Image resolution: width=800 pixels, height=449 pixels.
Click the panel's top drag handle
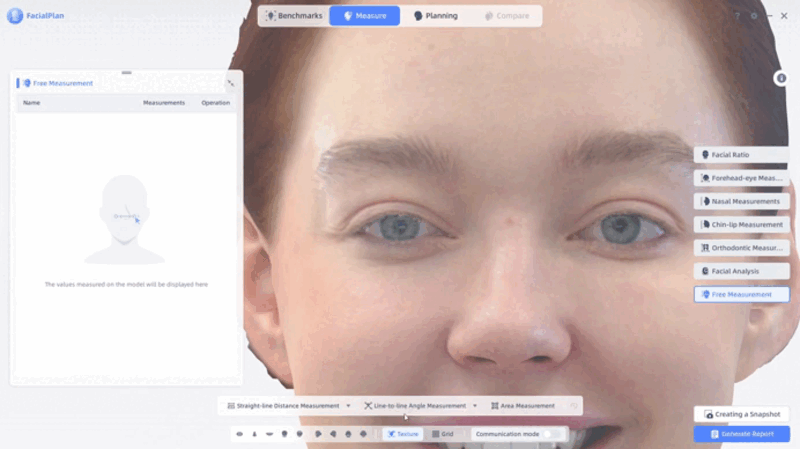(x=127, y=72)
